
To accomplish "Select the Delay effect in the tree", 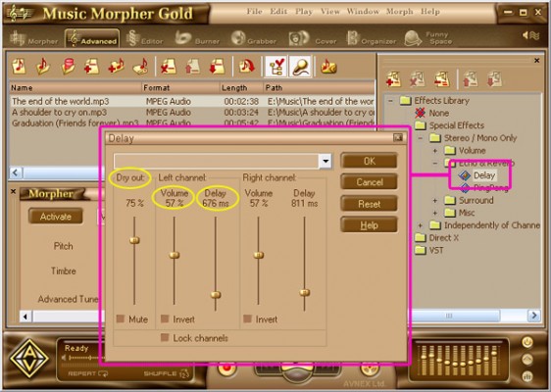I will [484, 175].
